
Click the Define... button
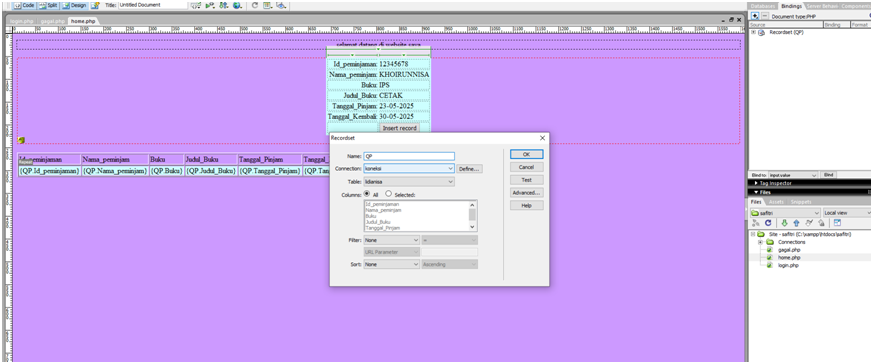(469, 168)
